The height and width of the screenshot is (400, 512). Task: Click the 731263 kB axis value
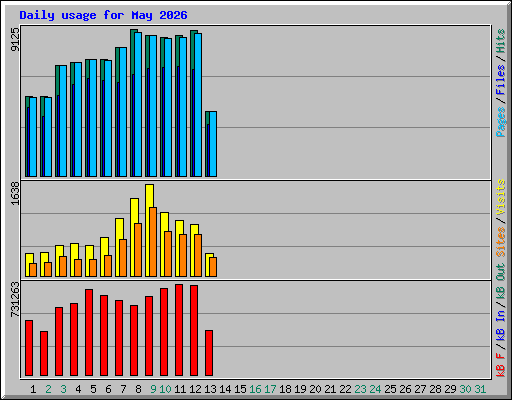[15, 299]
